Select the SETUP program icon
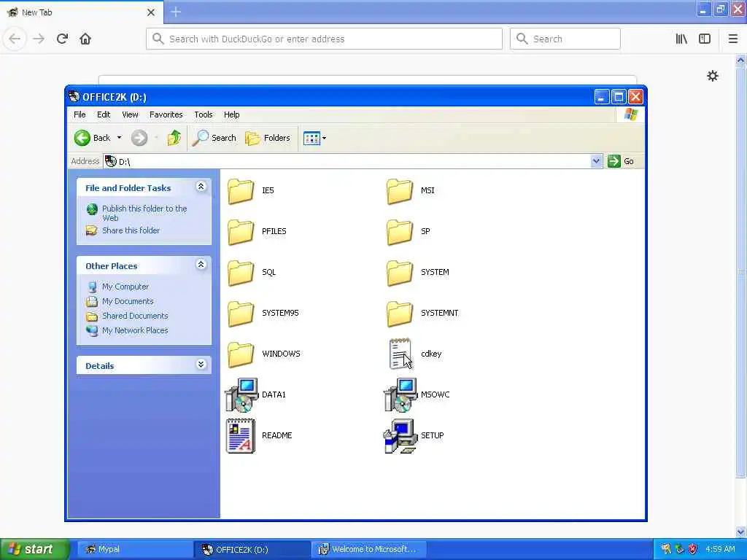747x560 pixels. point(400,436)
